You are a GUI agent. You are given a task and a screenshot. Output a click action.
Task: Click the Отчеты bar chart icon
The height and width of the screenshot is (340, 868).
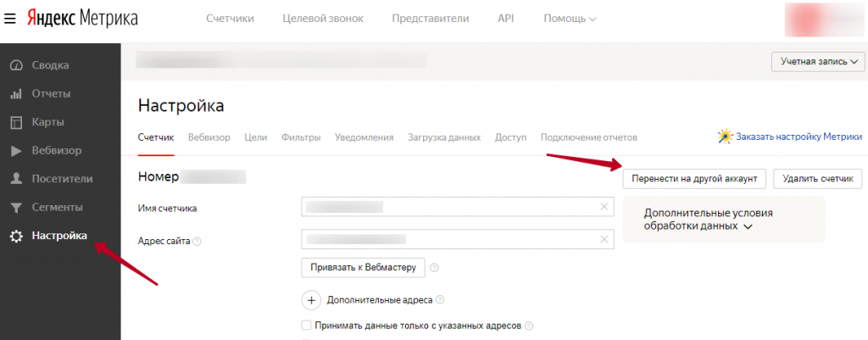[16, 93]
